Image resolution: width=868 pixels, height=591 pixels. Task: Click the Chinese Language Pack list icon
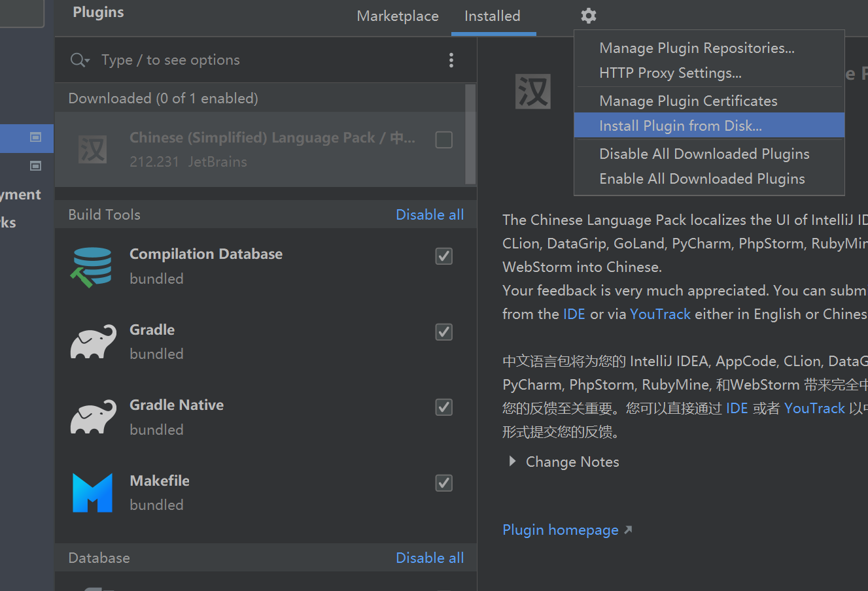pos(93,150)
